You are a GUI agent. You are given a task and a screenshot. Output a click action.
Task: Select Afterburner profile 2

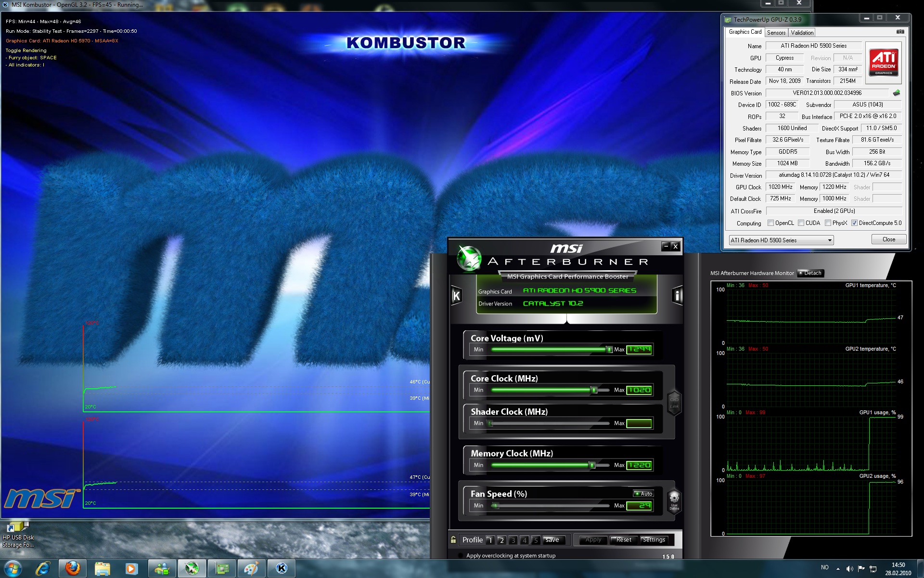point(501,540)
